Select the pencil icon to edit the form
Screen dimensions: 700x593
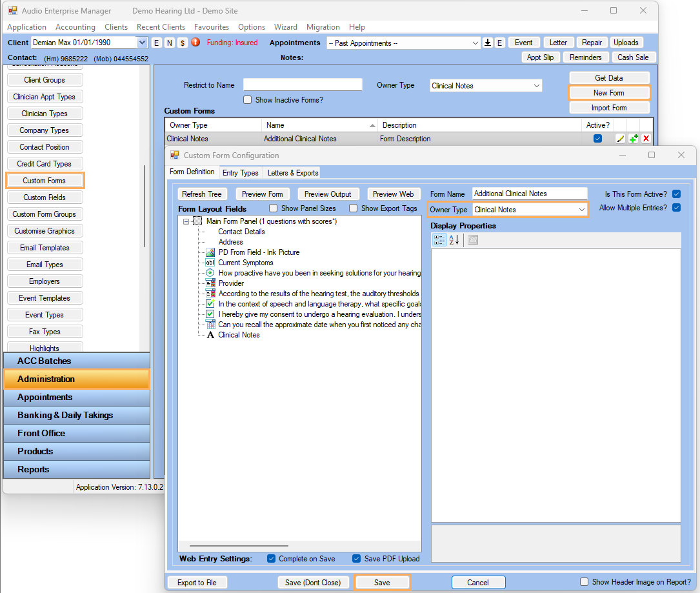point(621,138)
